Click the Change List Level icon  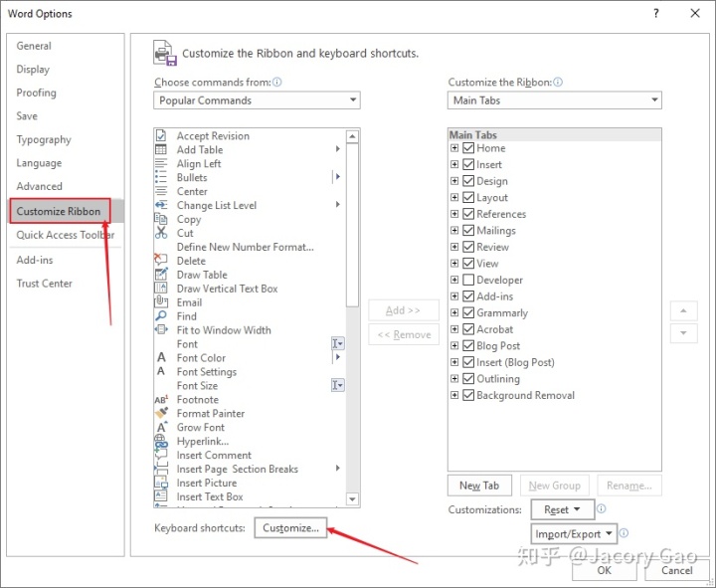(x=161, y=205)
